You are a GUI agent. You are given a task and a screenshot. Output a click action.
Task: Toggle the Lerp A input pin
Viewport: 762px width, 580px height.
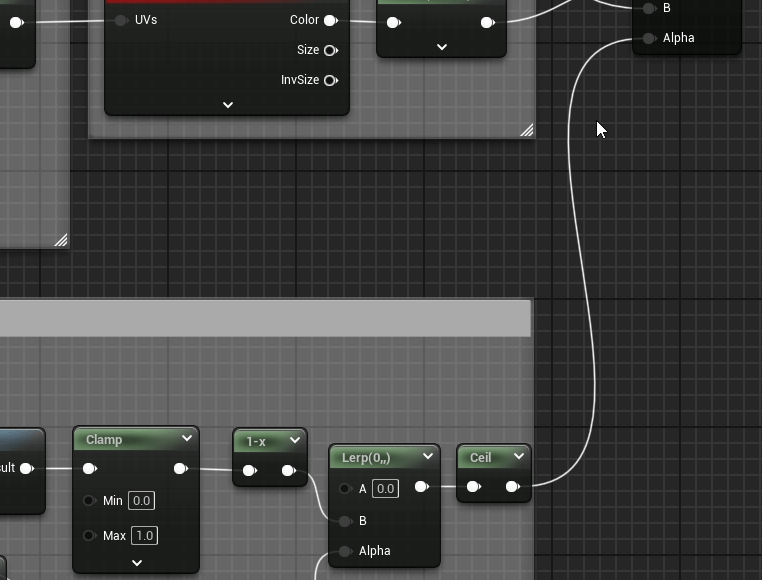345,489
